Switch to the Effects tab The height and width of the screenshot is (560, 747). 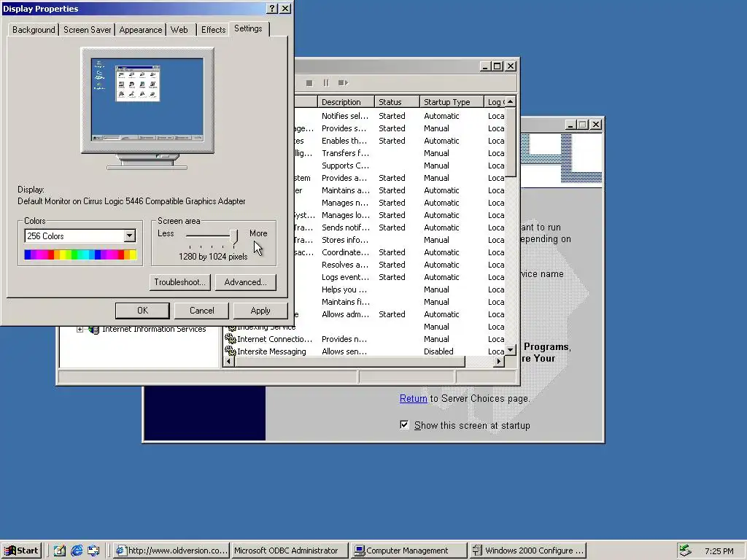tap(213, 29)
